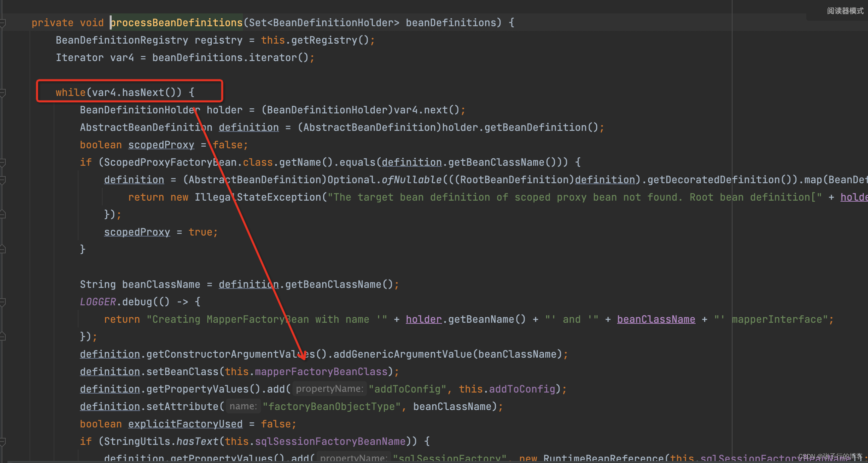Screen dimensions: 868x463
Task: Click propertyName hint before "addToConfig"
Action: pos(329,389)
